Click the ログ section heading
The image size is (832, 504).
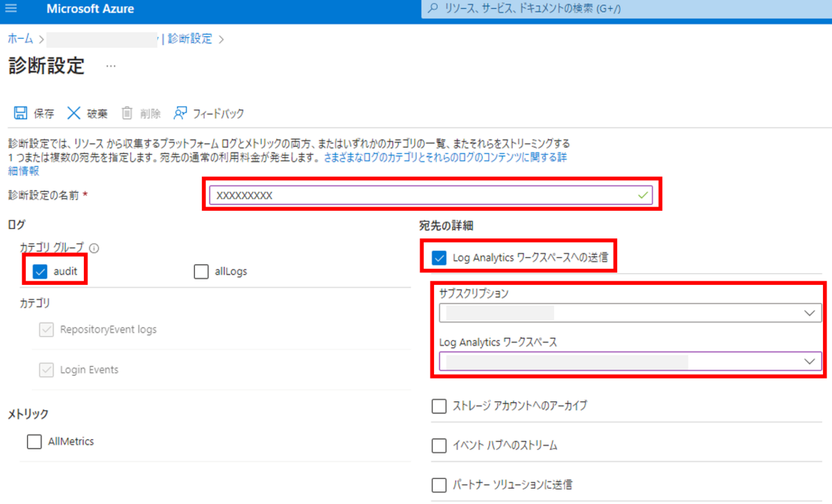click(17, 225)
